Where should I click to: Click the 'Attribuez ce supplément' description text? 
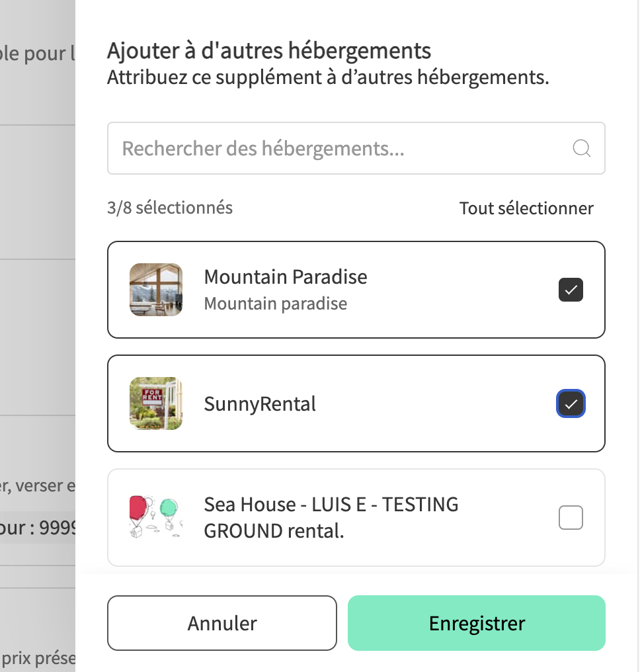(x=328, y=77)
